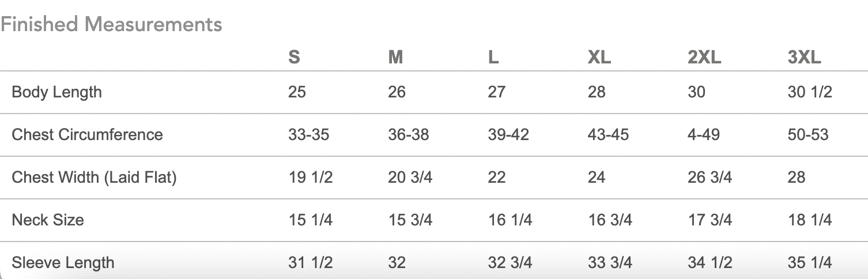Select the 3XL size column header
The image size is (868, 279).
point(805,58)
